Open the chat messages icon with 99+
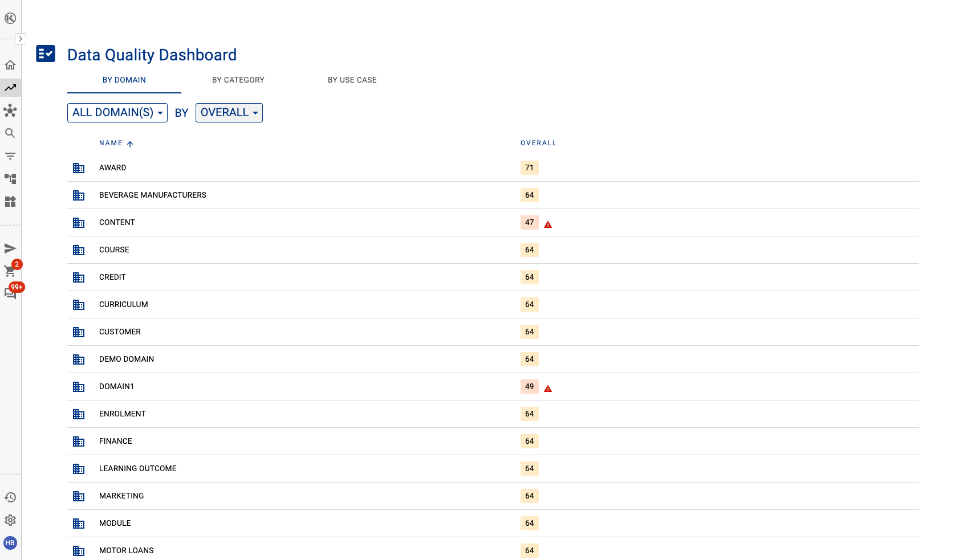The height and width of the screenshot is (560, 971). (10, 293)
